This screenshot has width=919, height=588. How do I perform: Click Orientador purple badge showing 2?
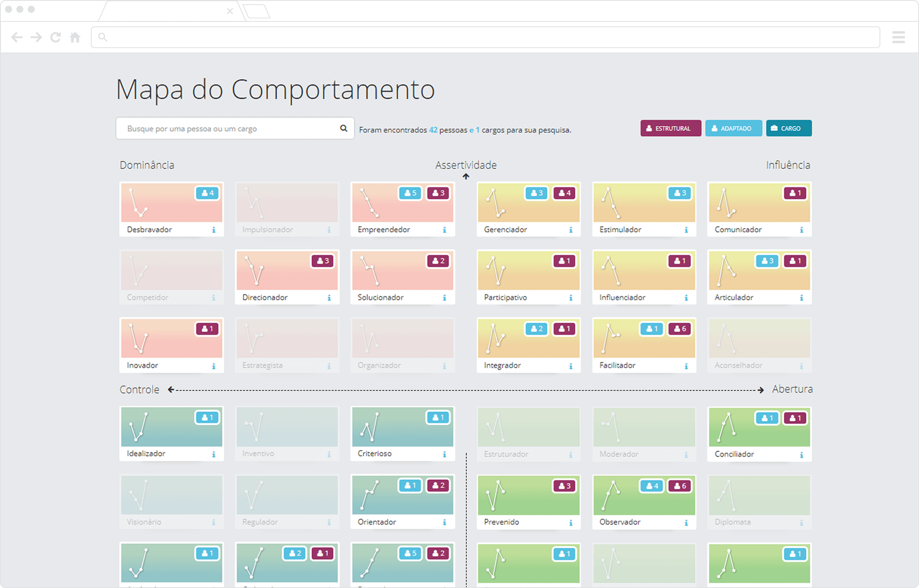(x=438, y=486)
